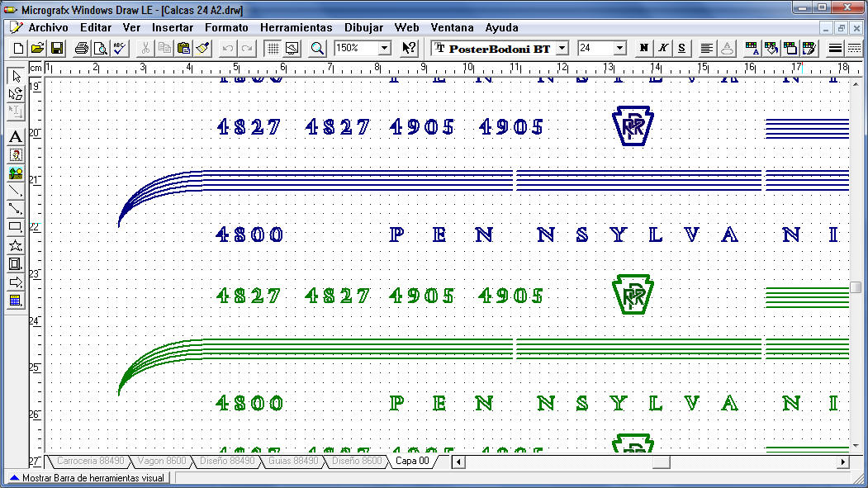Open shadow color palette icon
Viewport: 868px width, 488px height.
tap(790, 48)
